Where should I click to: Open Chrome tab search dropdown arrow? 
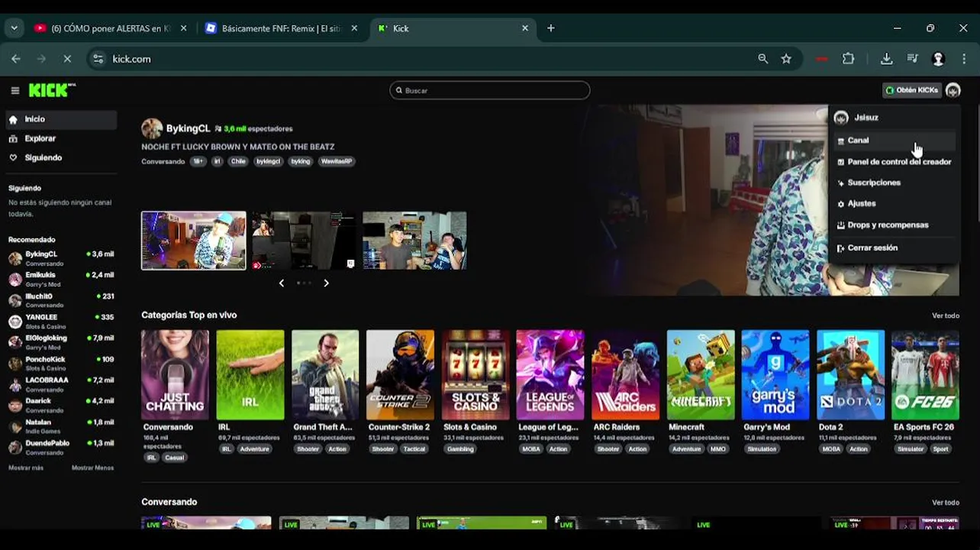click(14, 28)
